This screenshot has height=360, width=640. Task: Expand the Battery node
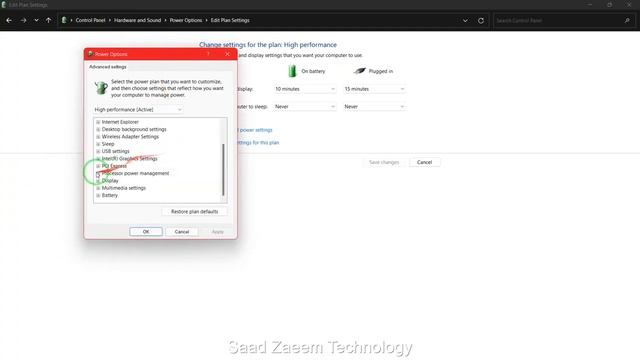[x=98, y=196]
